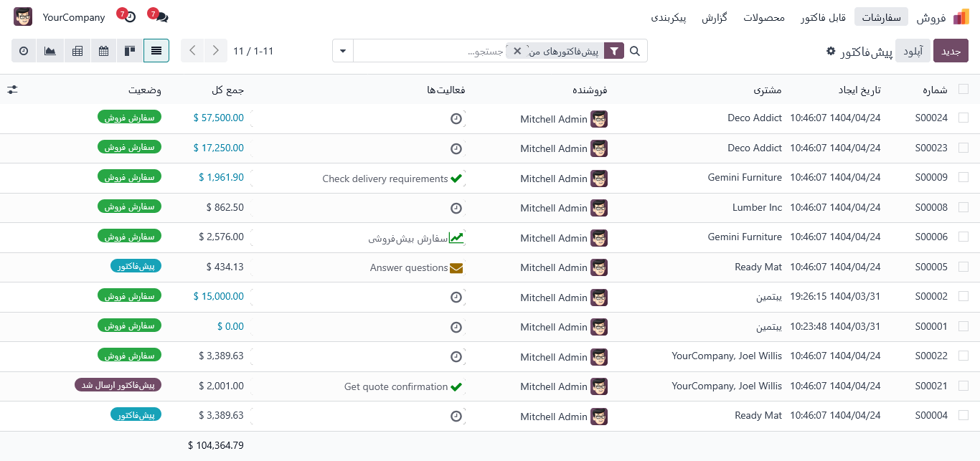Switch to the kanban view

coord(130,51)
